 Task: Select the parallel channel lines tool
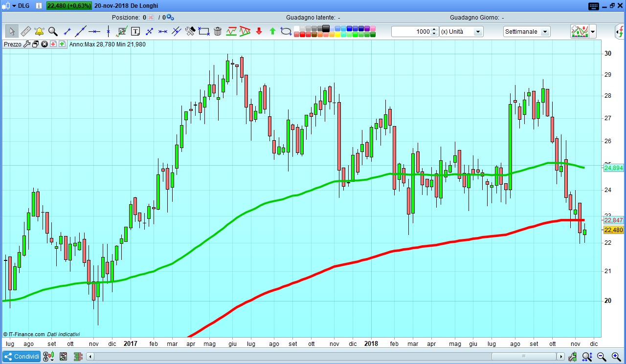coord(177,32)
